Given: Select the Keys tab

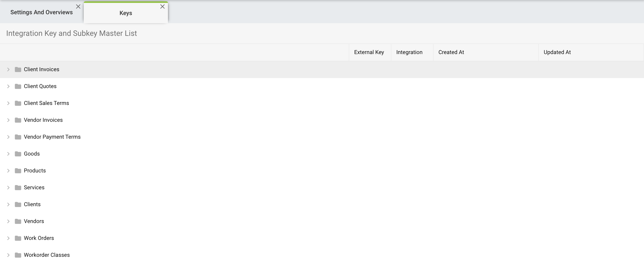Looking at the screenshot, I should point(126,13).
